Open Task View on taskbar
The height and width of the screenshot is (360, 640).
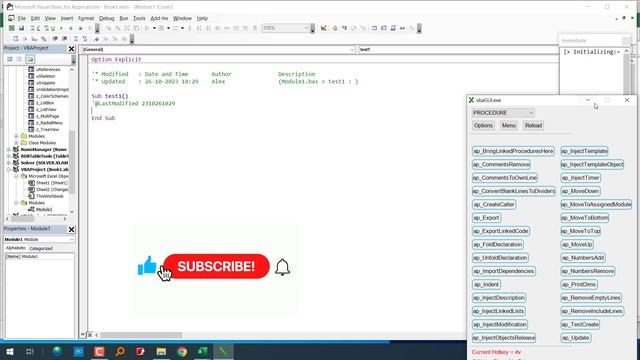point(30,351)
